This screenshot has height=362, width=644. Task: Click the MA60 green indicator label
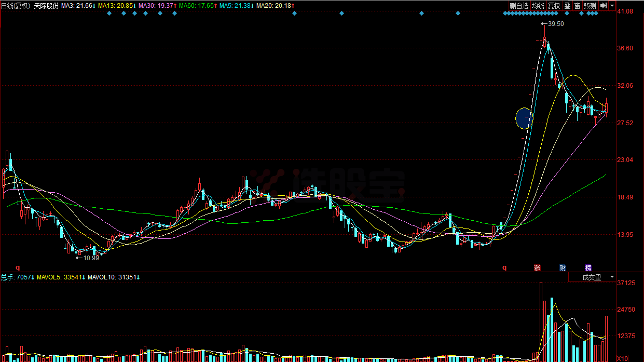196,6
